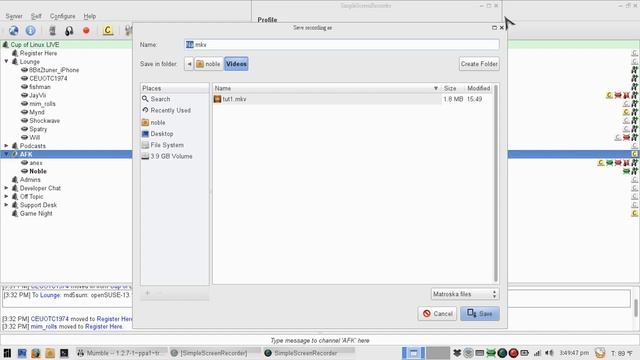Navigate back with the folder path arrow
640x360 pixels.
pos(189,64)
